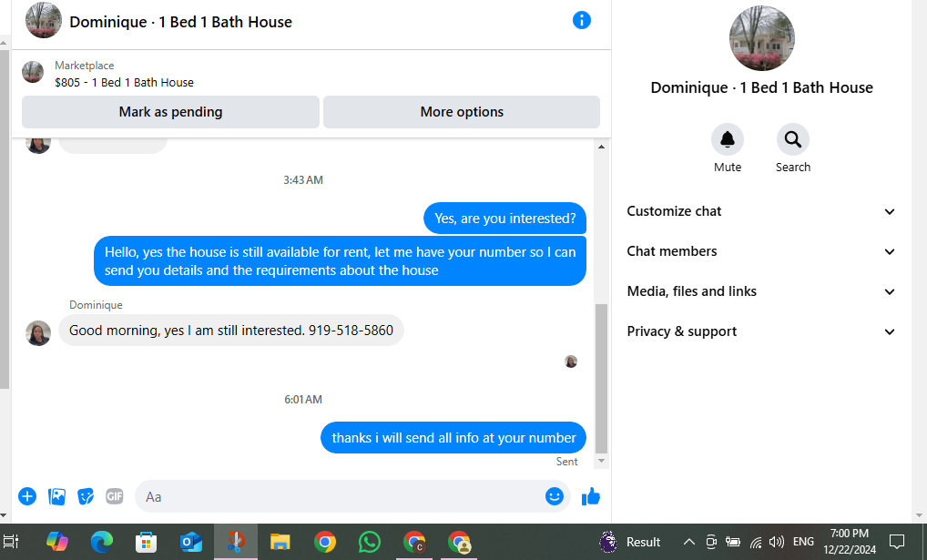Expand the Customize chat section
Screen dimensions: 927x560
pos(761,211)
